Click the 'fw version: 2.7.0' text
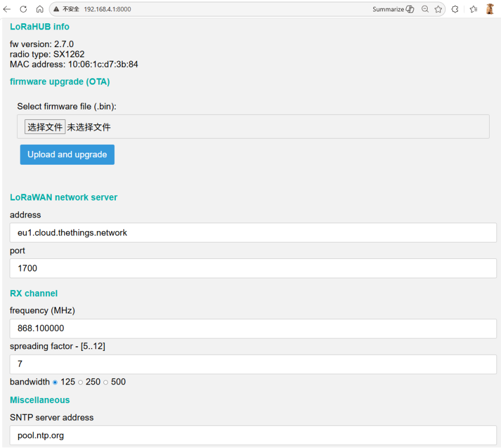The image size is (501, 448). coord(42,44)
